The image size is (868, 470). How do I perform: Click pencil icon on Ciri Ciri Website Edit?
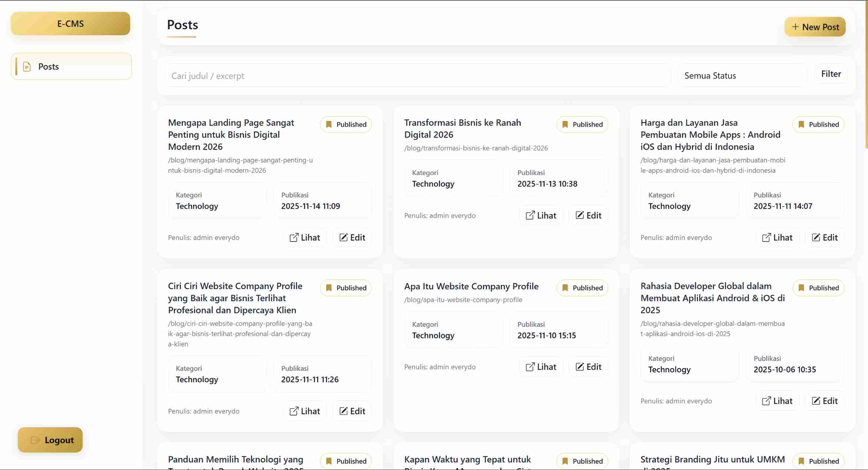tap(343, 411)
